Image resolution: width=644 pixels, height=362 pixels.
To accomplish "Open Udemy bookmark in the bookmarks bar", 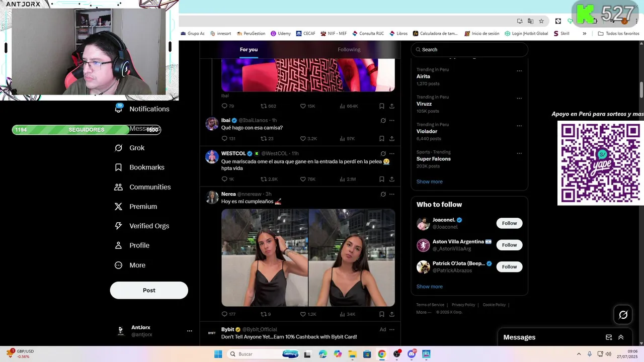I will [281, 34].
